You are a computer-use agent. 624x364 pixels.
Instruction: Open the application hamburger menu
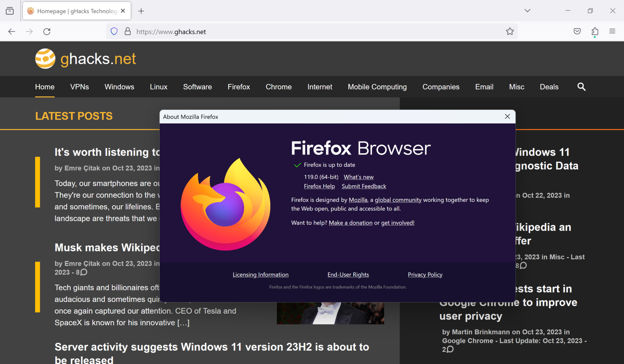pyautogui.click(x=613, y=31)
